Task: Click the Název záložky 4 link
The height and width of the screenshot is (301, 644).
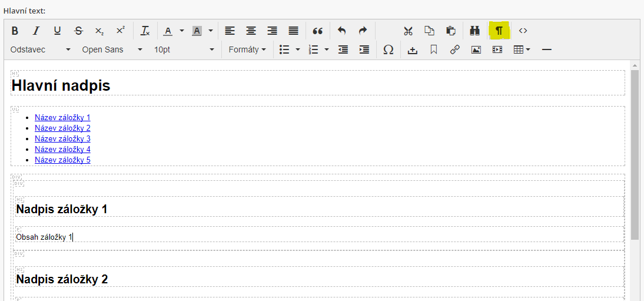Action: coord(62,149)
